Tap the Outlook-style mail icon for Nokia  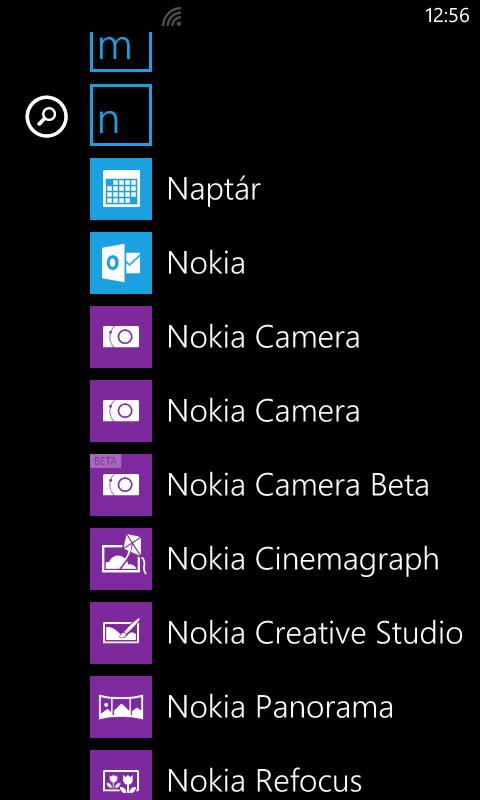pos(121,263)
